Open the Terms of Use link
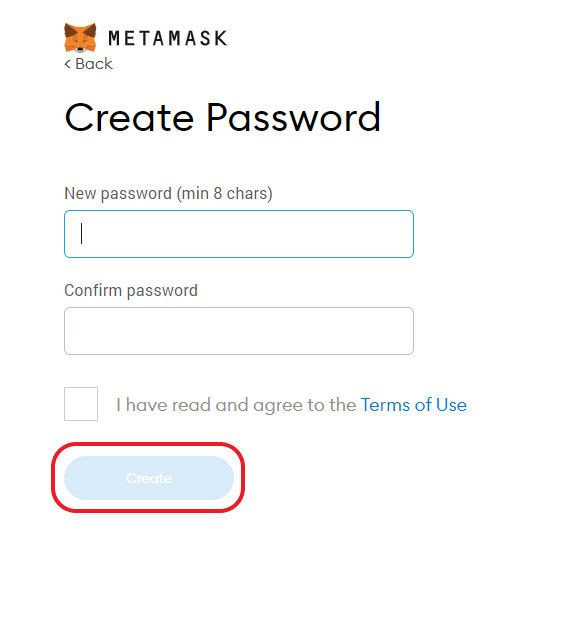 click(414, 405)
